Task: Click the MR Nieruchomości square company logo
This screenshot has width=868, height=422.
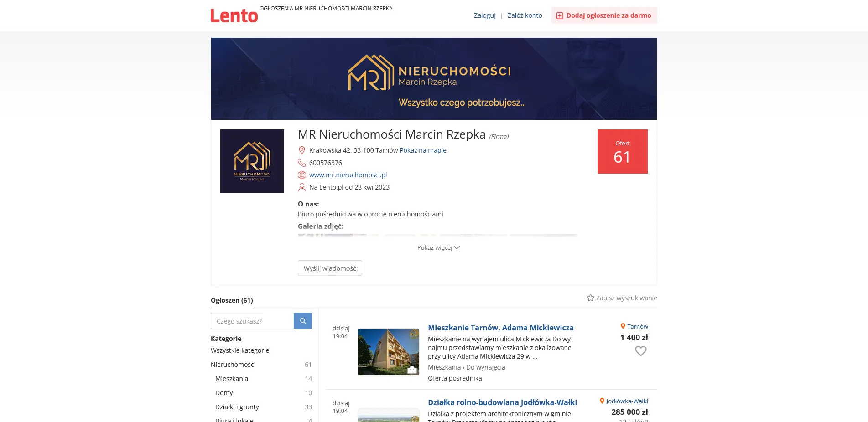Action: click(x=252, y=161)
